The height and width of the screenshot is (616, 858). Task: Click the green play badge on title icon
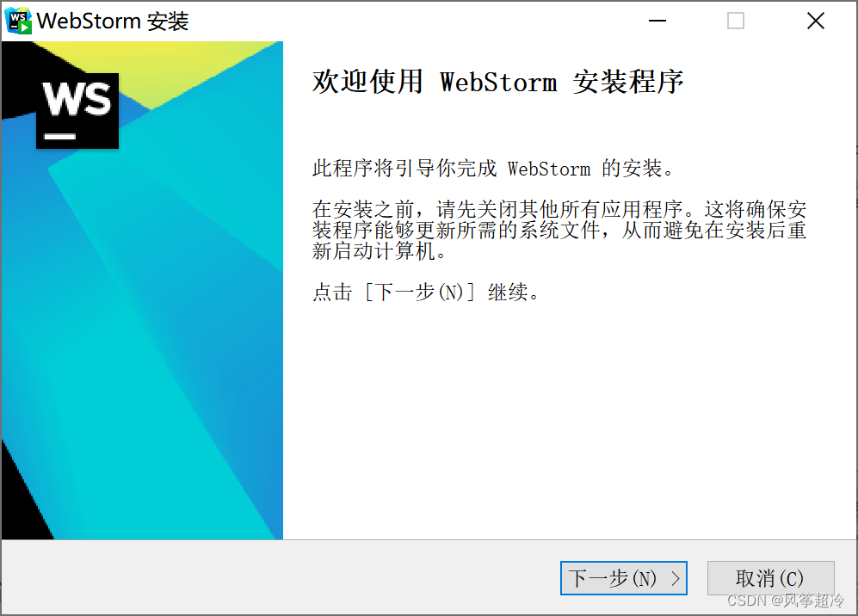25,28
